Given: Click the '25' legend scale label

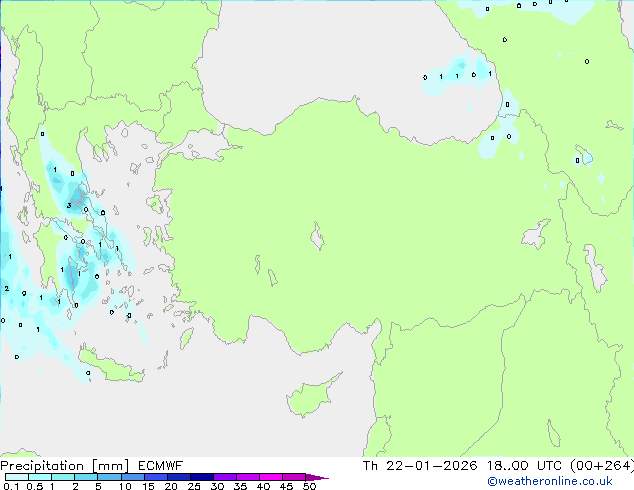Looking at the screenshot, I should coord(194,486).
